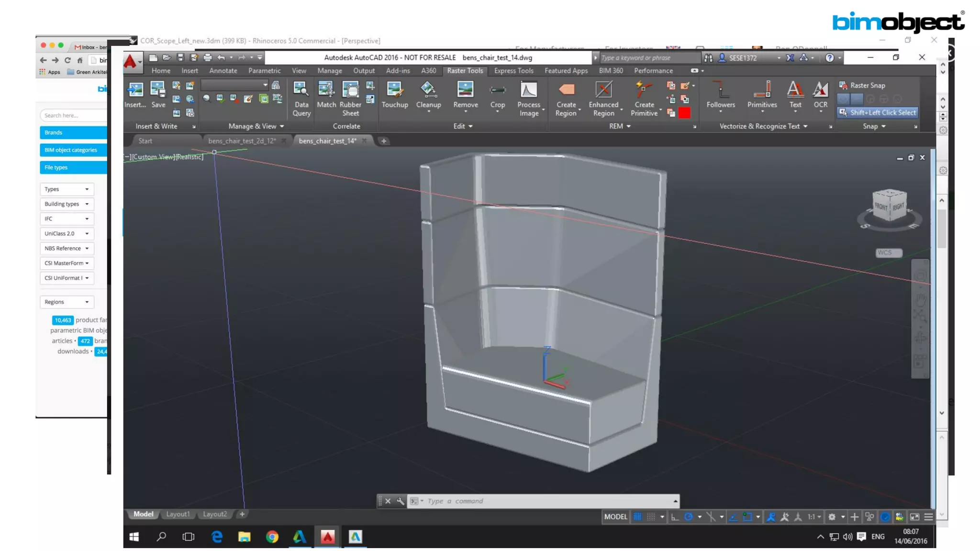Click the red color swatch in REM panel
The image size is (980, 551).
pyautogui.click(x=684, y=113)
